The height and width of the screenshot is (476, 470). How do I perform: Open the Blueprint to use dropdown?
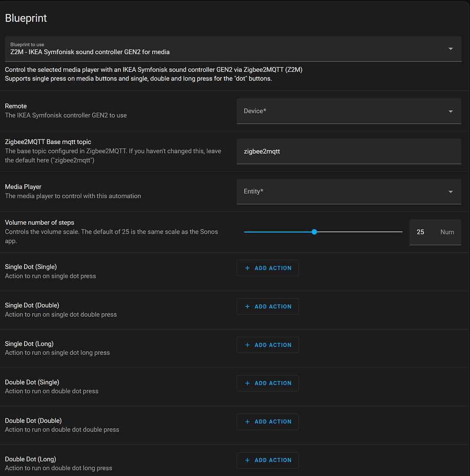point(233,49)
